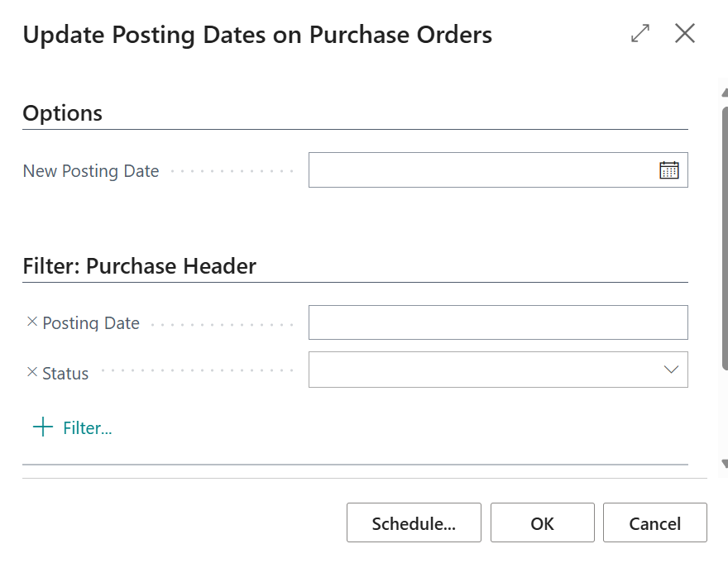Click the vertical scrollbar thumb
This screenshot has width=728, height=563.
(x=725, y=238)
